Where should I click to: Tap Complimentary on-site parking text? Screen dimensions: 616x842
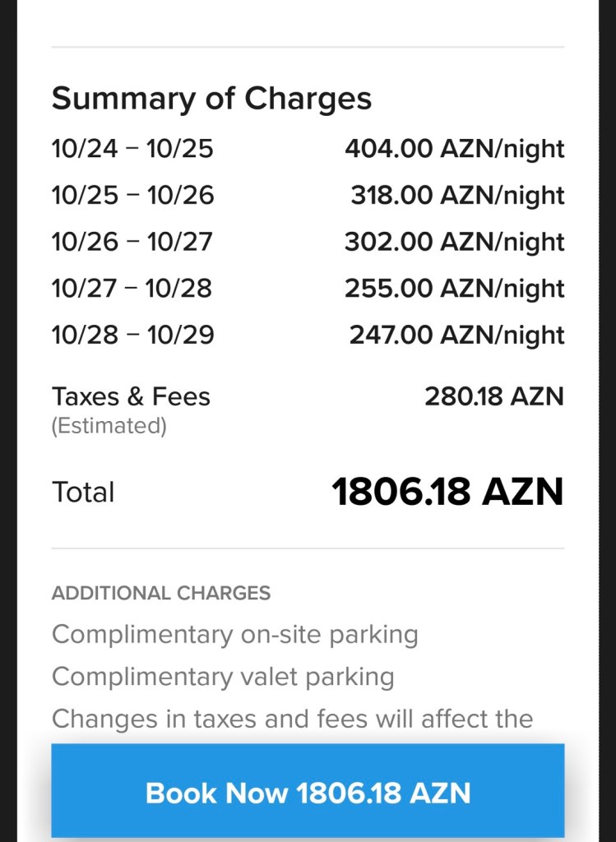coord(235,635)
